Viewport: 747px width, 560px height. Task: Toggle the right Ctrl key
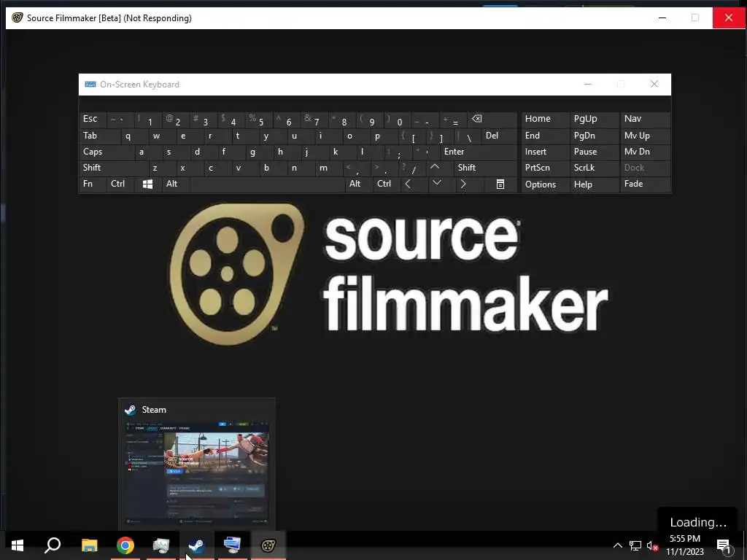point(387,184)
